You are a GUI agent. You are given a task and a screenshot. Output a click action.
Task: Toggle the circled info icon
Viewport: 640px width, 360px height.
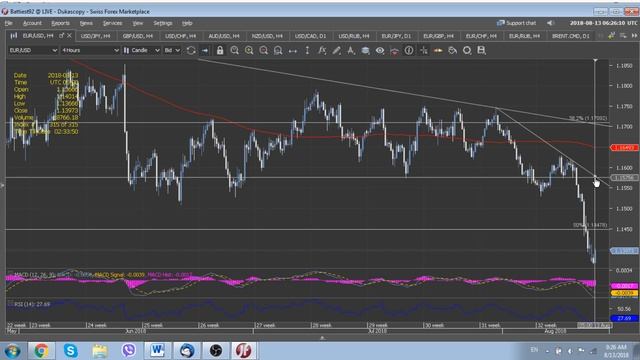409,51
